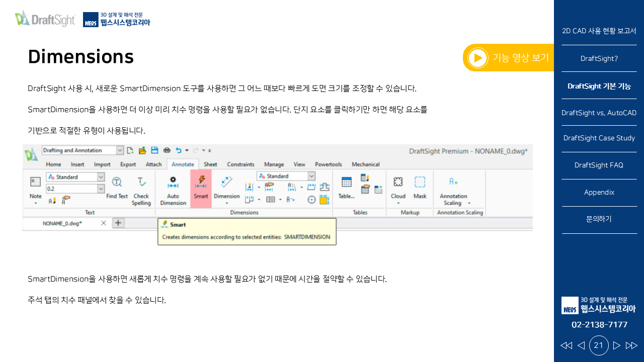Viewport: 644px width, 362px height.
Task: Open DraftSight vs. AutoCAD comparison
Action: pos(599,113)
